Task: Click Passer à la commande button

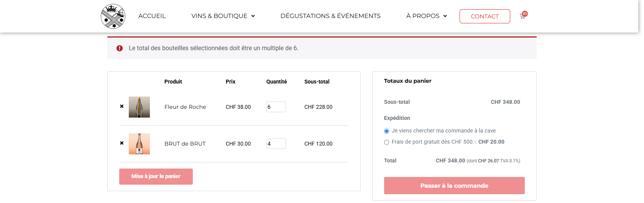Action: pos(454,186)
